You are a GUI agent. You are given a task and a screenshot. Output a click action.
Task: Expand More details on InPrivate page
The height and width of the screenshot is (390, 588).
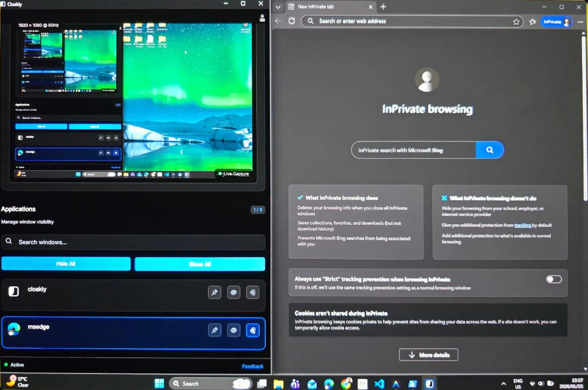[x=428, y=355]
